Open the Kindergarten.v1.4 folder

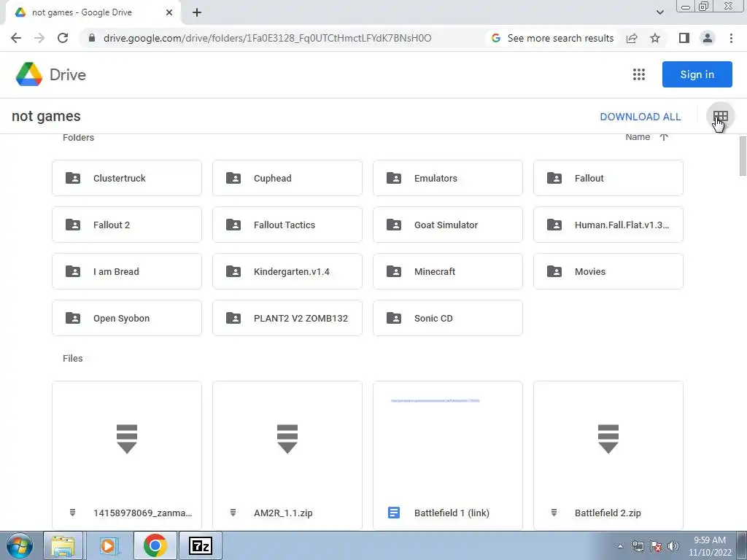click(x=287, y=271)
